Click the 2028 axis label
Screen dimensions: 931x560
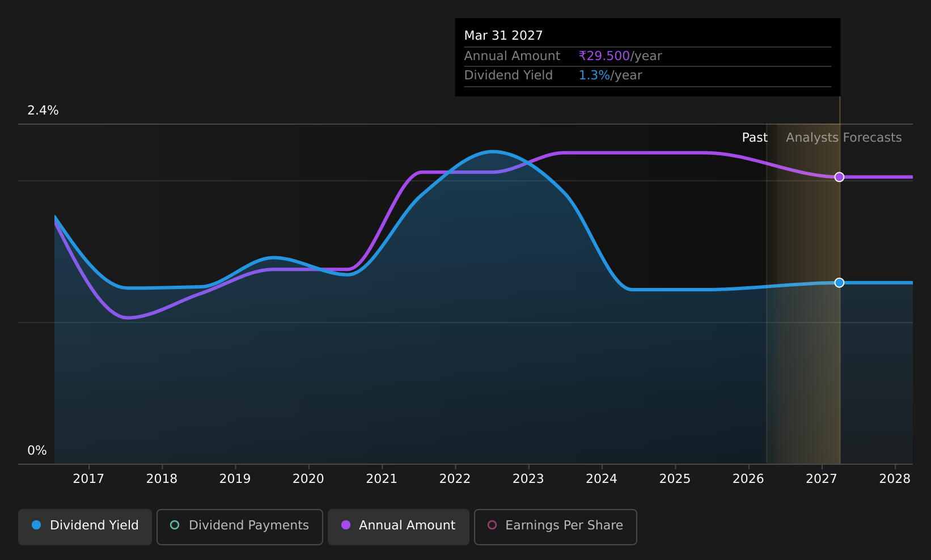tap(895, 479)
